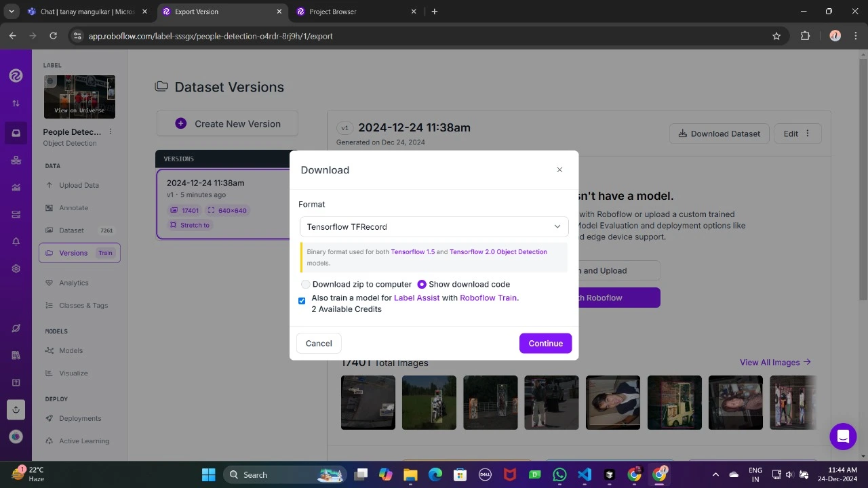Open the Chrome three-dot menu

click(x=855, y=36)
